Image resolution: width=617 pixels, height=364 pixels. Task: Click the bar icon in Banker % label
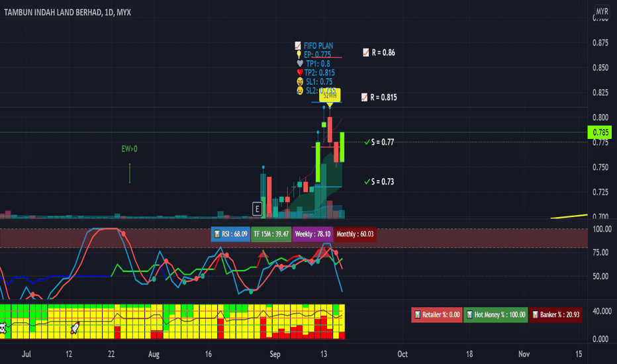(535, 315)
